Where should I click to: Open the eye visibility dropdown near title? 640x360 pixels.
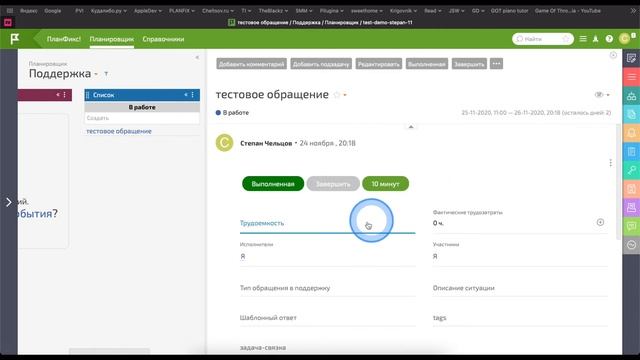pos(602,95)
